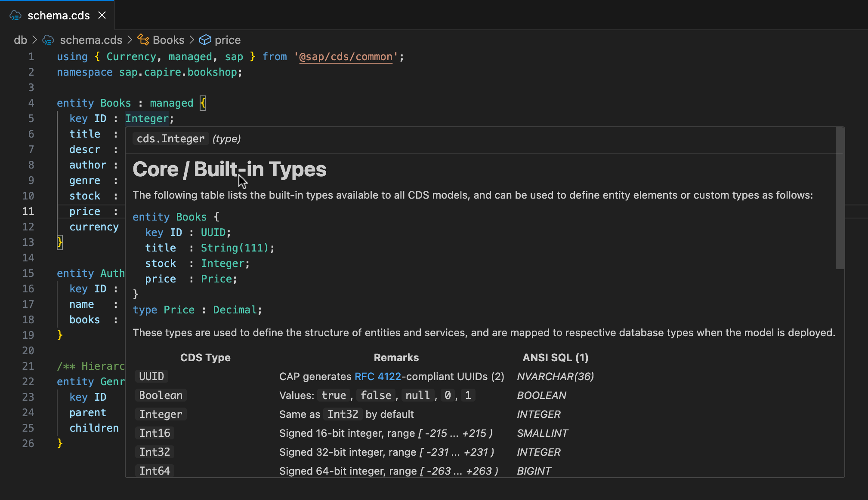The height and width of the screenshot is (500, 868).
Task: Click 'children' element on line 25
Action: click(x=94, y=428)
